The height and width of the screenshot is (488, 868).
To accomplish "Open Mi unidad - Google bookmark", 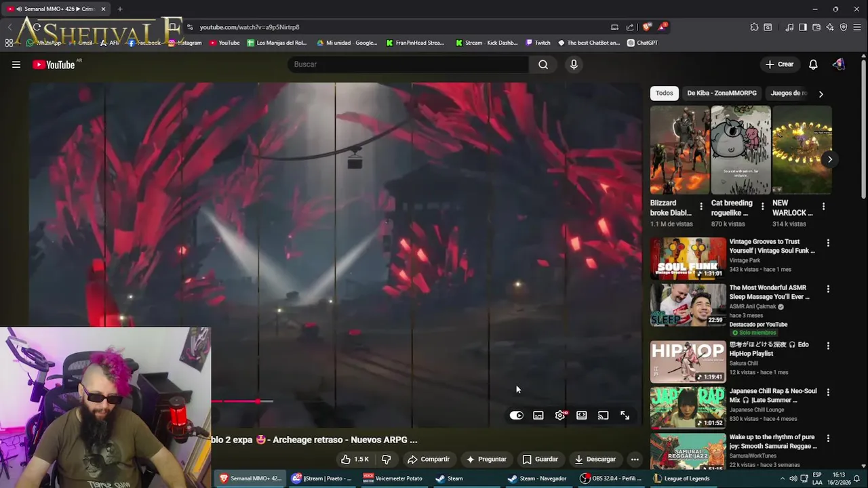I will coord(347,43).
